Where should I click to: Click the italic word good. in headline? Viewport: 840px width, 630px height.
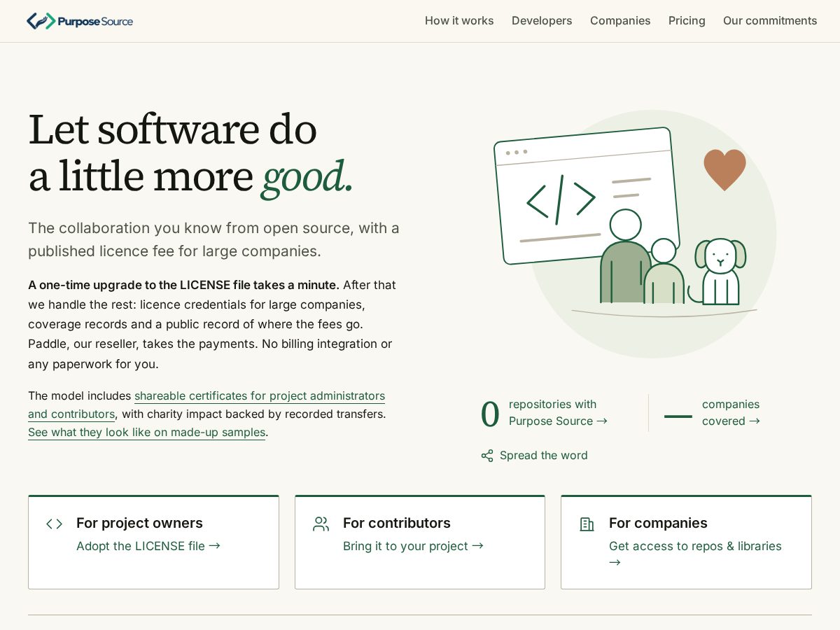tap(307, 176)
